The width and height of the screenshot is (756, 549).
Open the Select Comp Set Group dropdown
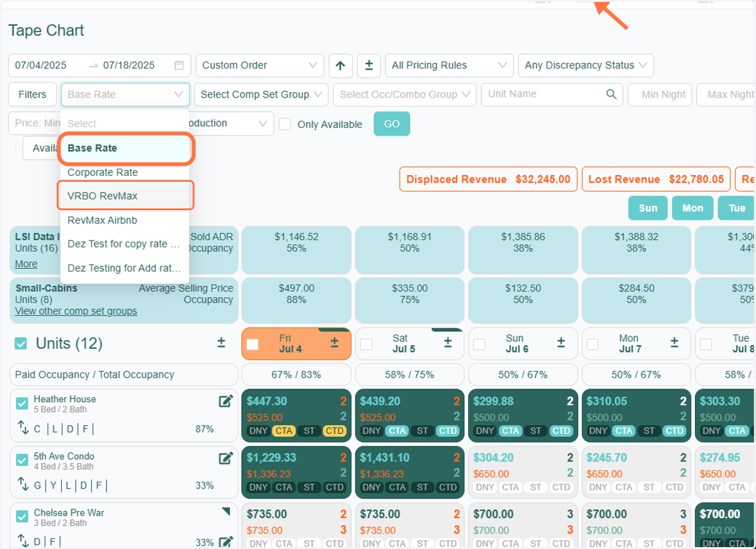click(x=261, y=94)
